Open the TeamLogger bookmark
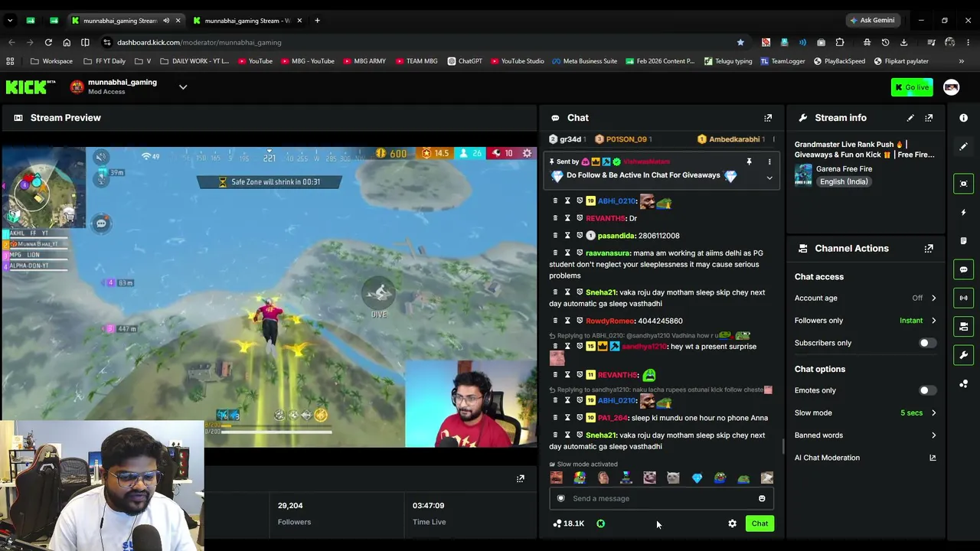Viewport: 980px width, 551px height. tap(782, 61)
